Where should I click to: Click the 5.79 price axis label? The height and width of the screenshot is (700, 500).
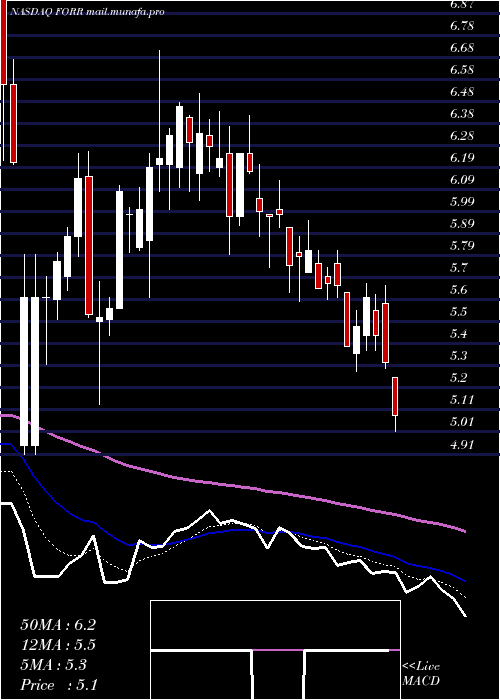pyautogui.click(x=462, y=246)
